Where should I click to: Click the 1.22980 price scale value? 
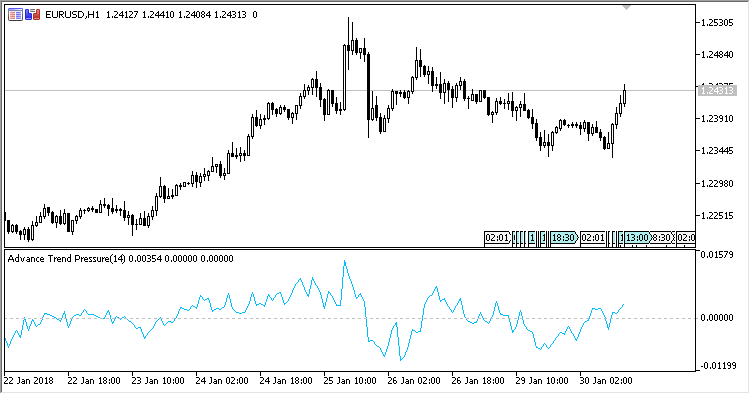(x=717, y=183)
